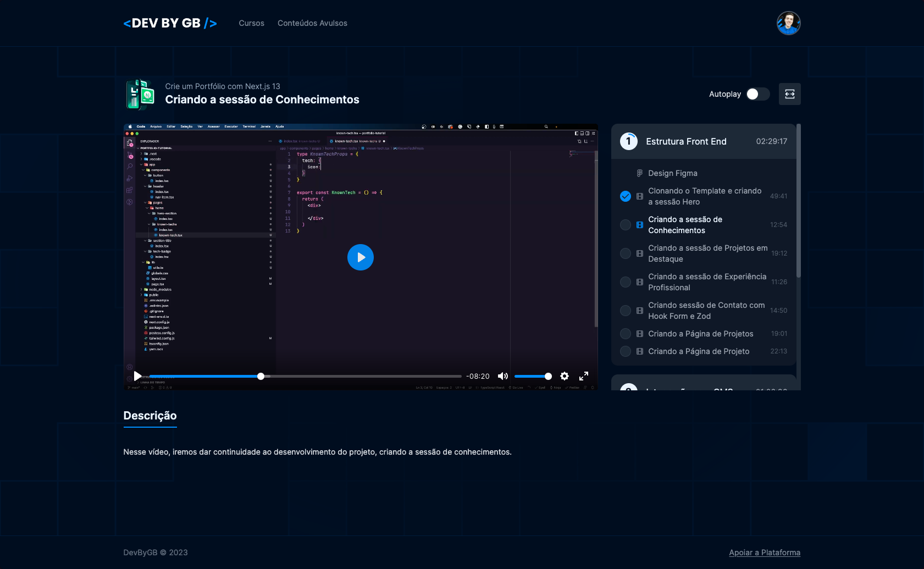This screenshot has height=569, width=924.
Task: Select the lesson Criando sessão de Contato com Hook Form
Action: 707,310
